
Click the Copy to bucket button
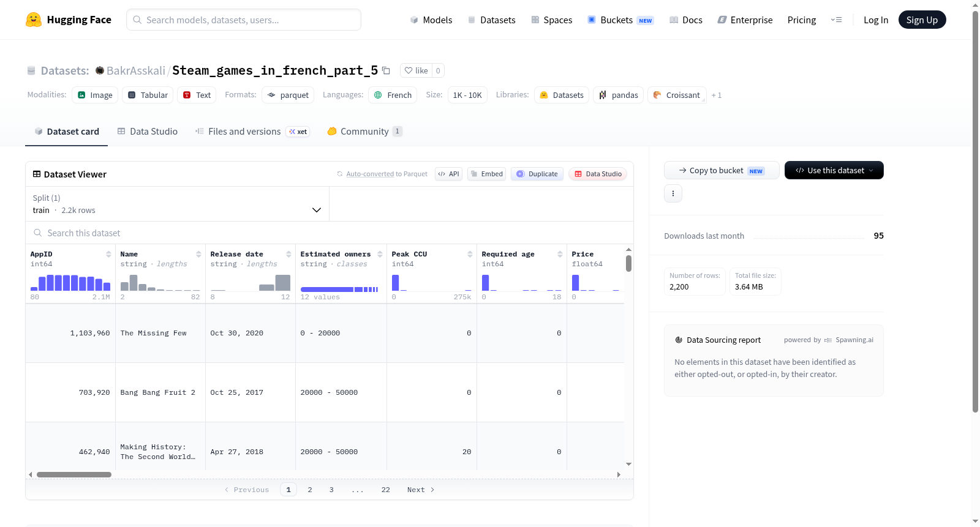point(722,170)
